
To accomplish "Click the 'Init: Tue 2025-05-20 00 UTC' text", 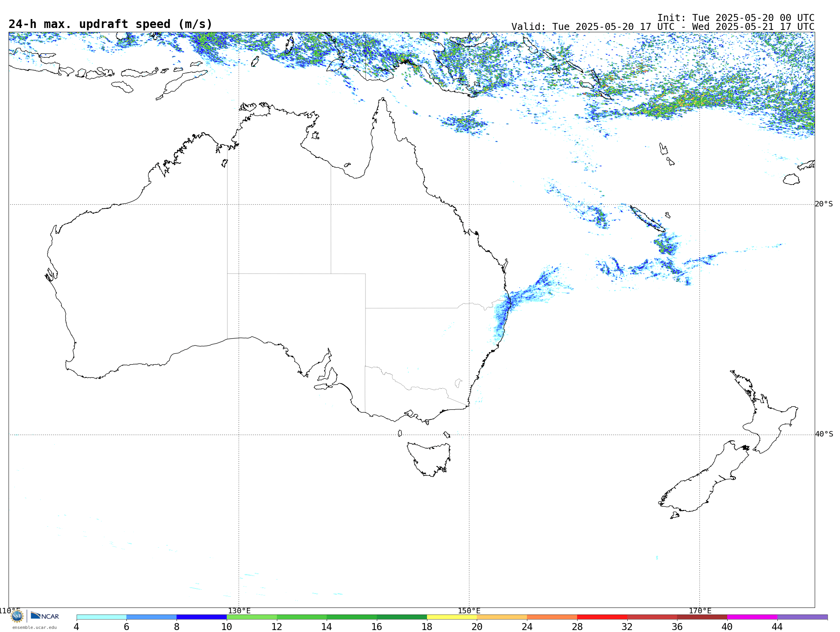I will tap(736, 18).
